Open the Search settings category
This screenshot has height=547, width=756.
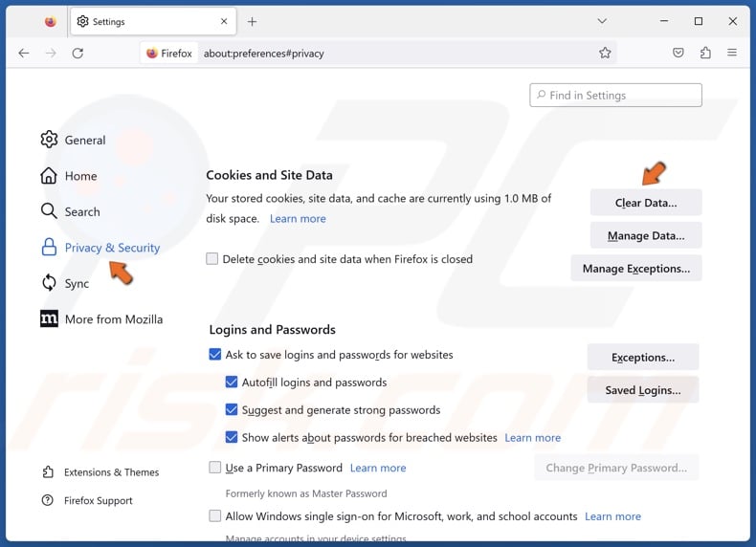[71, 211]
